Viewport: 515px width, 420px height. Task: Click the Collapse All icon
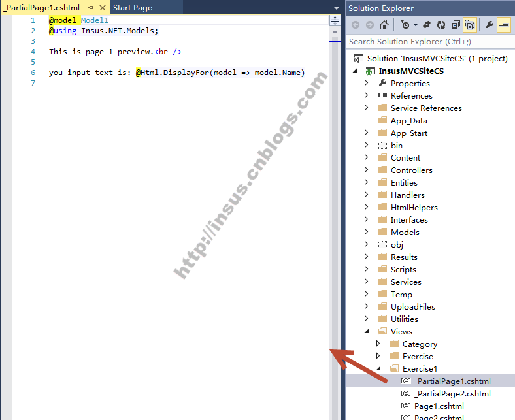[x=456, y=25]
